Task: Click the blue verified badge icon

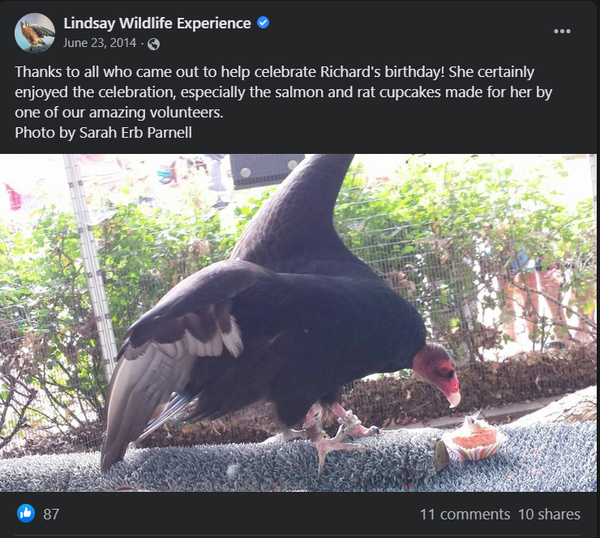Action: click(x=263, y=23)
